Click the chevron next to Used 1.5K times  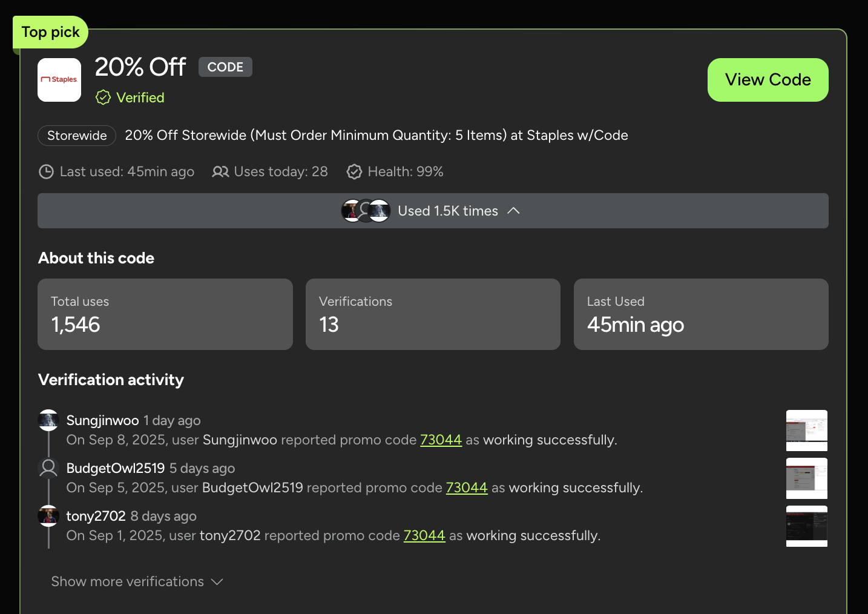[513, 211]
